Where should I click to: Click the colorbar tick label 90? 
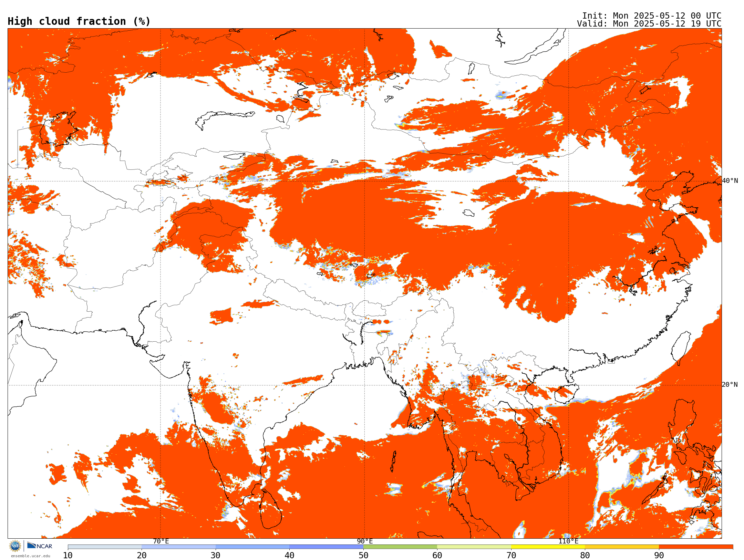(659, 556)
